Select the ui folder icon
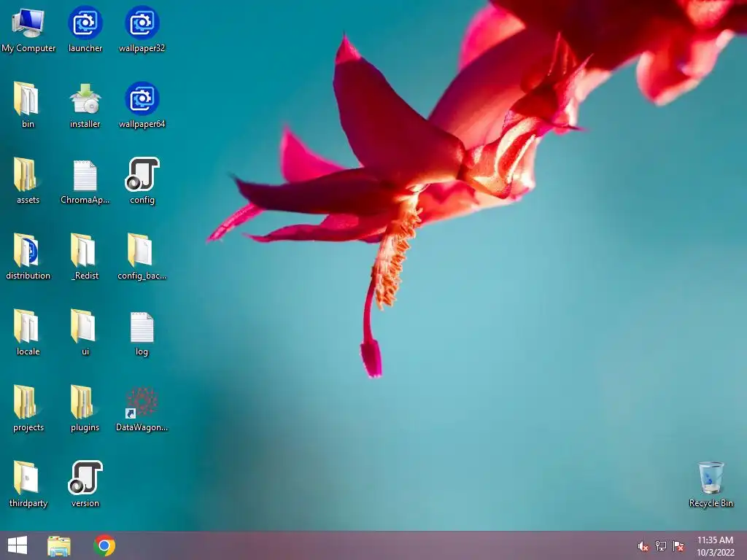Image resolution: width=747 pixels, height=560 pixels. 85,332
